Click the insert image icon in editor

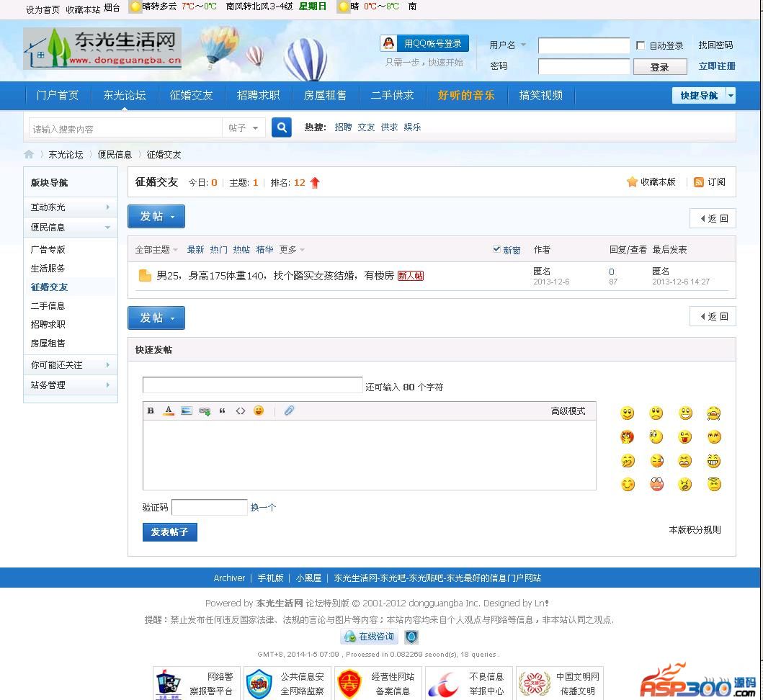[187, 410]
